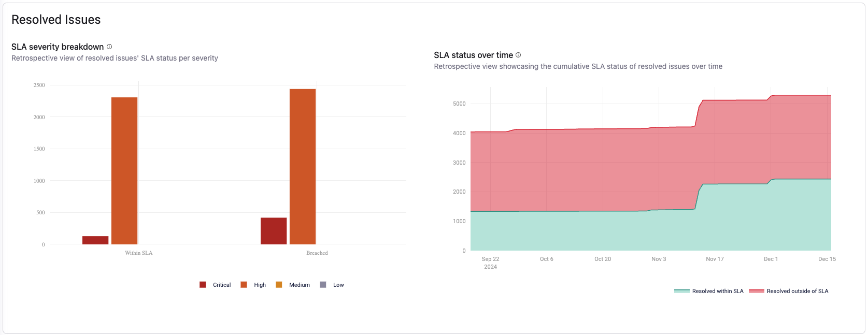Click the Critical bar in Breached group
Image resolution: width=868 pixels, height=335 pixels.
[x=274, y=231]
